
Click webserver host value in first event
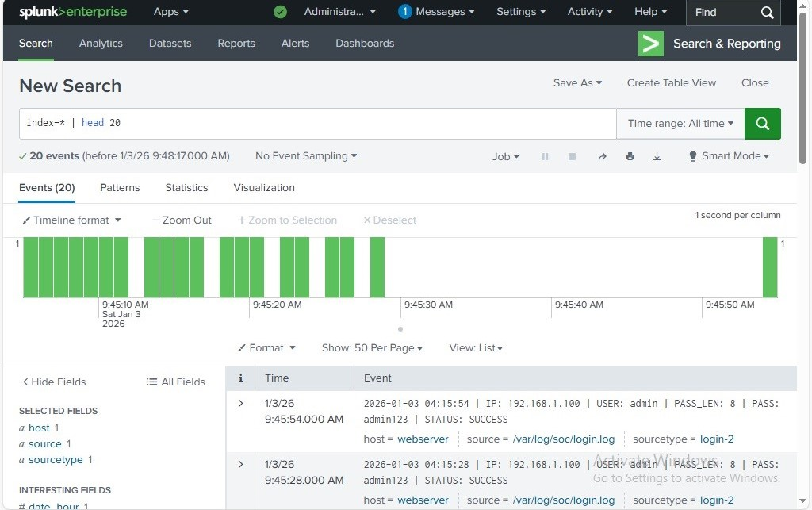click(x=423, y=439)
